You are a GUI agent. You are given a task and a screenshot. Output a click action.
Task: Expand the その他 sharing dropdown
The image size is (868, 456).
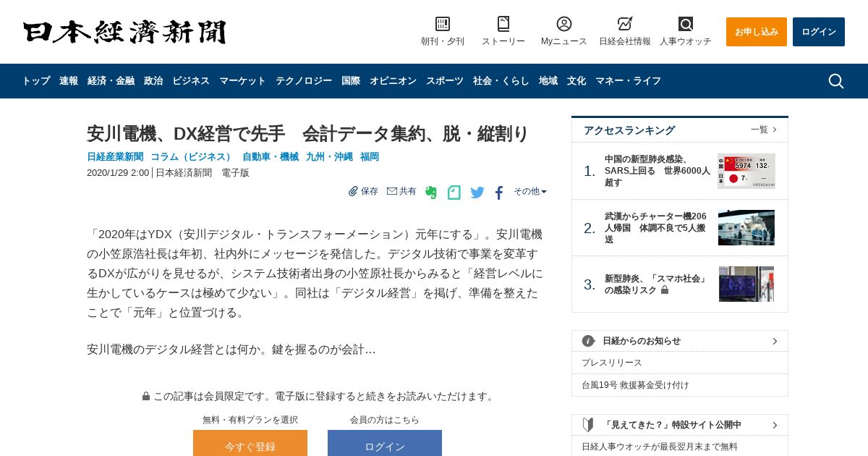530,191
